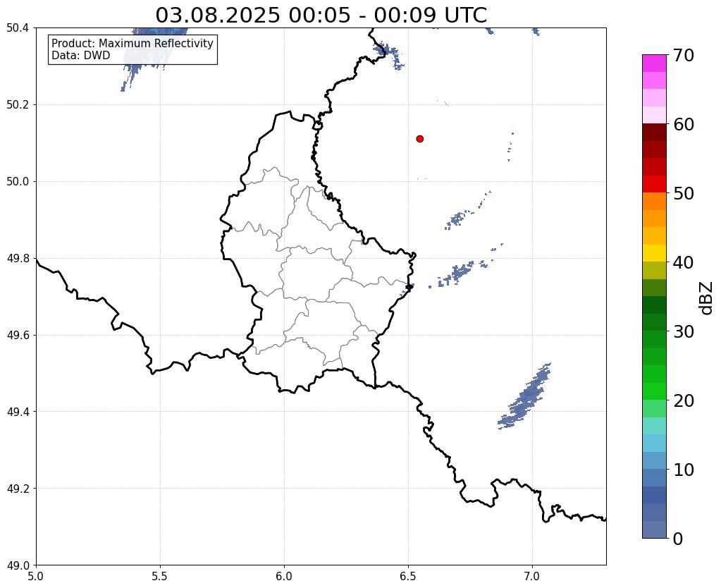Click the colorbar tick label '60'

point(684,124)
